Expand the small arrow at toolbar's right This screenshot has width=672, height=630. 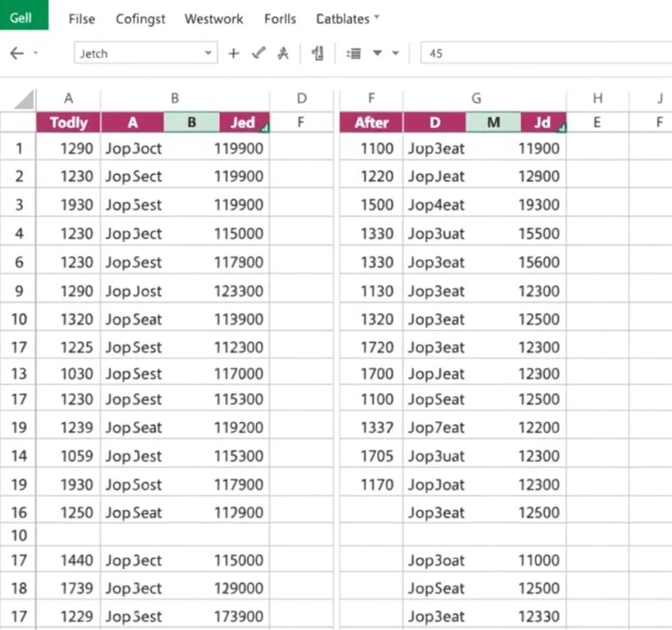(396, 54)
